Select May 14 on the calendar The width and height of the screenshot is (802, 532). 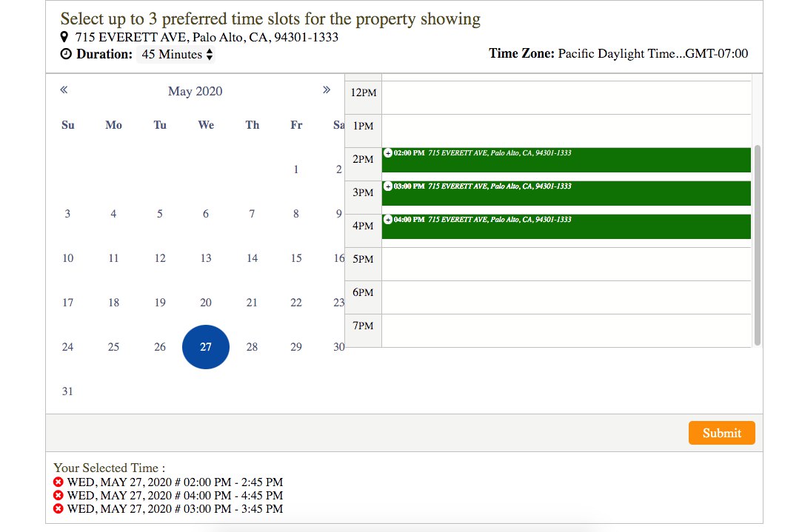click(252, 258)
